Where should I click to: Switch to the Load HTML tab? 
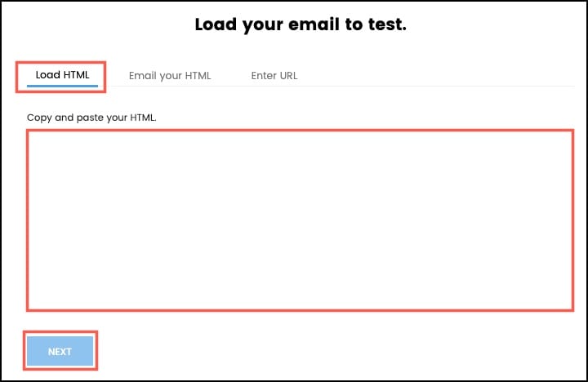(62, 76)
